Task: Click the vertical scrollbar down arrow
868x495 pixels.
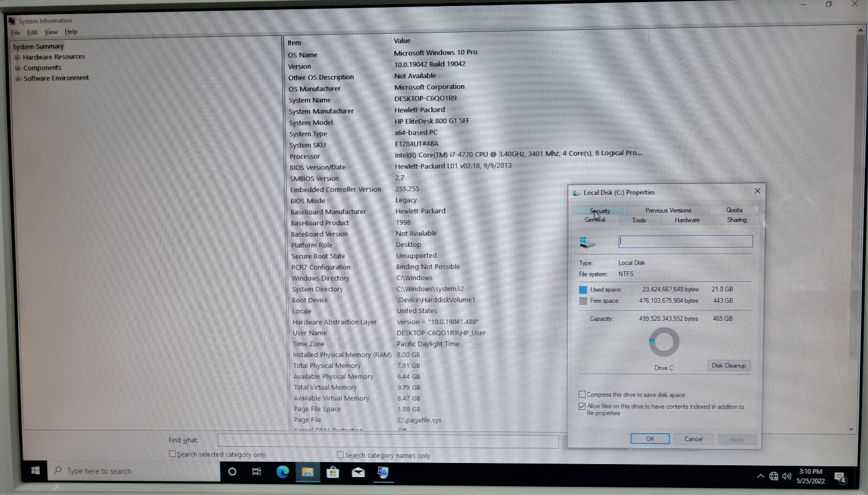Action: tap(851, 429)
